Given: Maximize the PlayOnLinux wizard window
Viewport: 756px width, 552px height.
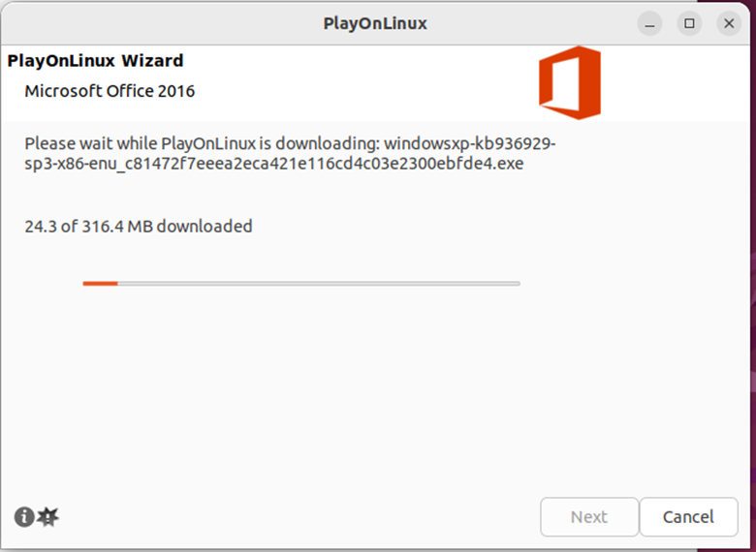Looking at the screenshot, I should [x=690, y=23].
